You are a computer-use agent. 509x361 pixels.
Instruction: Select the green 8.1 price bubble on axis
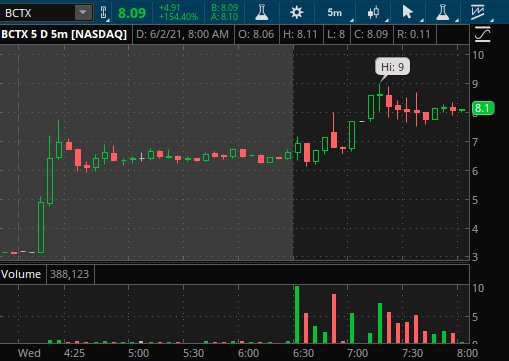[x=483, y=108]
